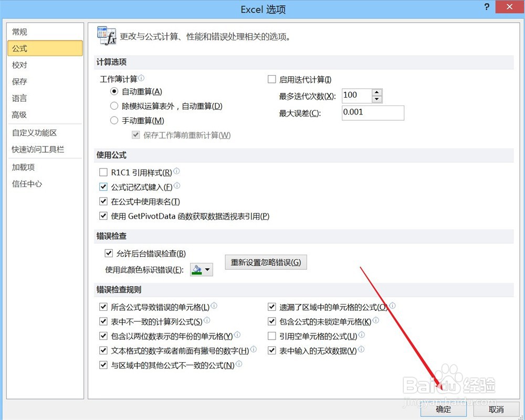The height and width of the screenshot is (420, 525).
Task: Open 保存 options category
Action: pyautogui.click(x=45, y=81)
